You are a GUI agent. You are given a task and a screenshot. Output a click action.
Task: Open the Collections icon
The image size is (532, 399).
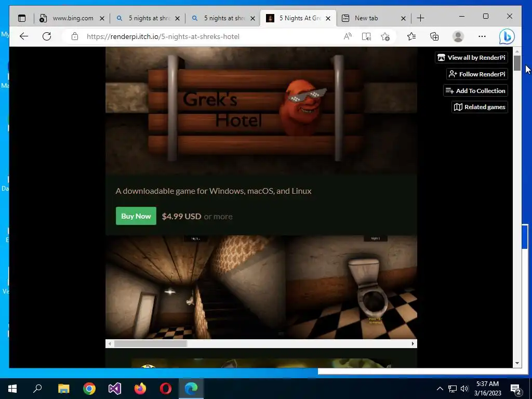pyautogui.click(x=434, y=36)
